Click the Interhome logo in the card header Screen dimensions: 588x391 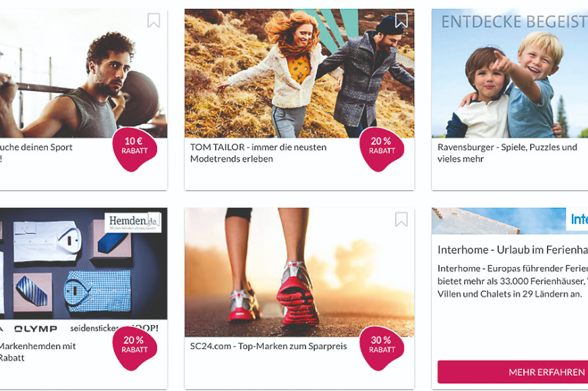click(x=577, y=219)
